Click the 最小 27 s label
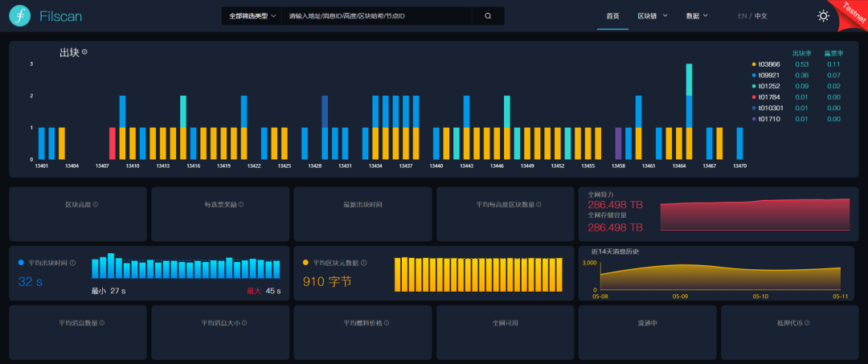This screenshot has width=868, height=364. coord(108,291)
